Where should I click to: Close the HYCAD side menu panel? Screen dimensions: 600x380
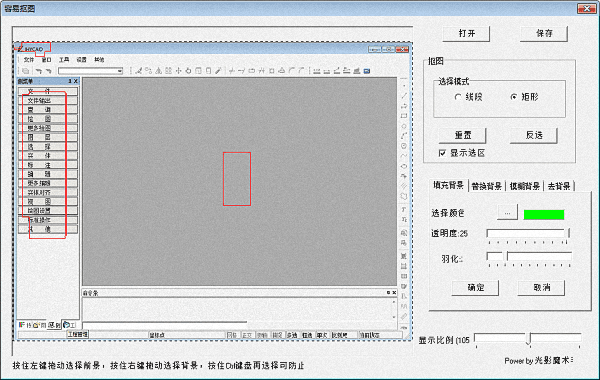(x=76, y=81)
